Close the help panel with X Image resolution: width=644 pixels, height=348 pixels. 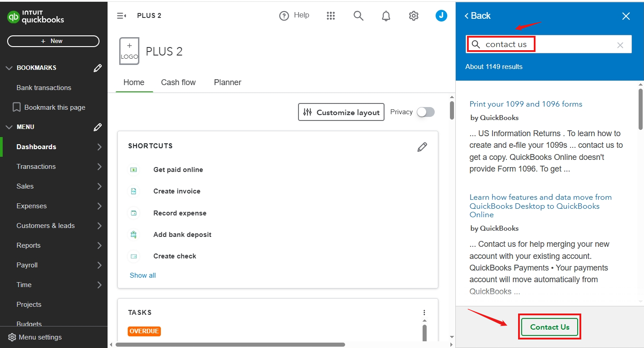[x=626, y=16]
